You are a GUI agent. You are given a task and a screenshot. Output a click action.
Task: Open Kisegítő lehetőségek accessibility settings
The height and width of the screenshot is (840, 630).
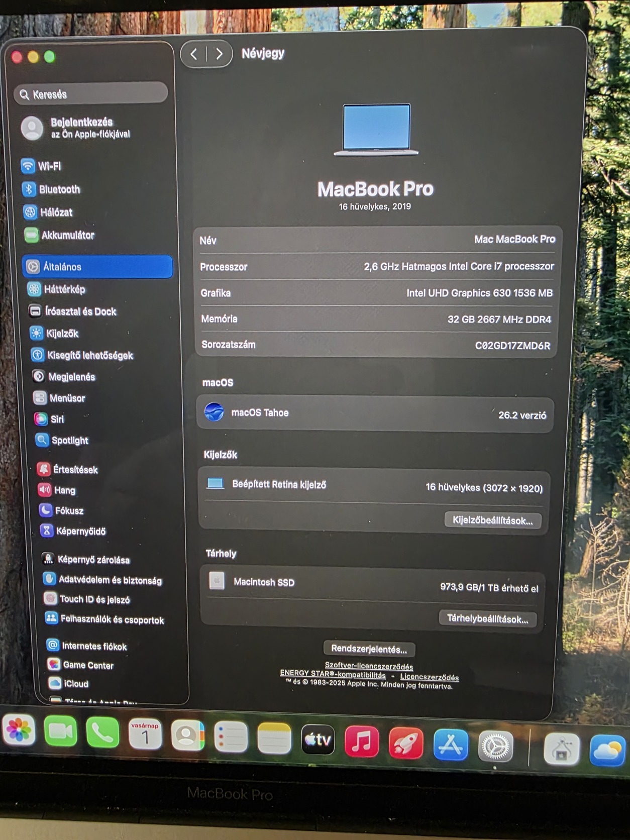[82, 355]
